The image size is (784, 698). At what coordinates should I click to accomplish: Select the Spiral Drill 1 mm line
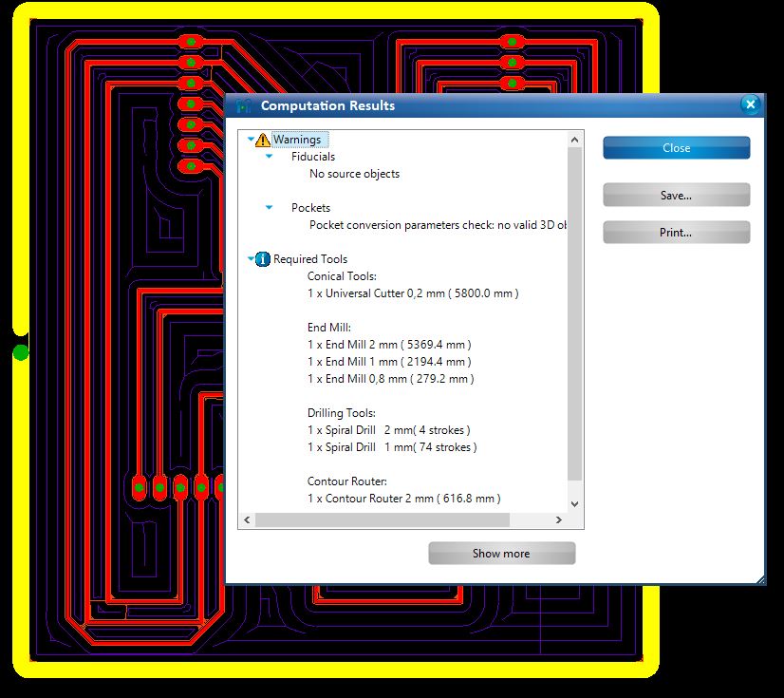[393, 447]
